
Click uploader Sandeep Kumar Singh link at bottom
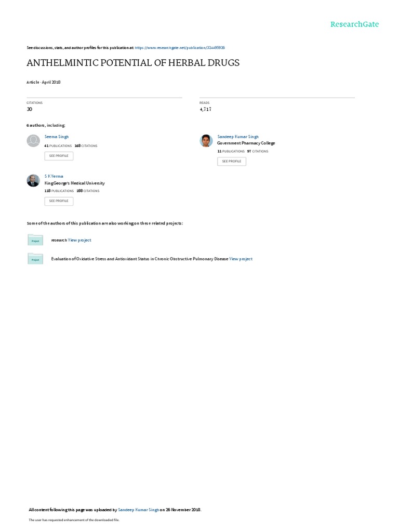tap(138, 510)
